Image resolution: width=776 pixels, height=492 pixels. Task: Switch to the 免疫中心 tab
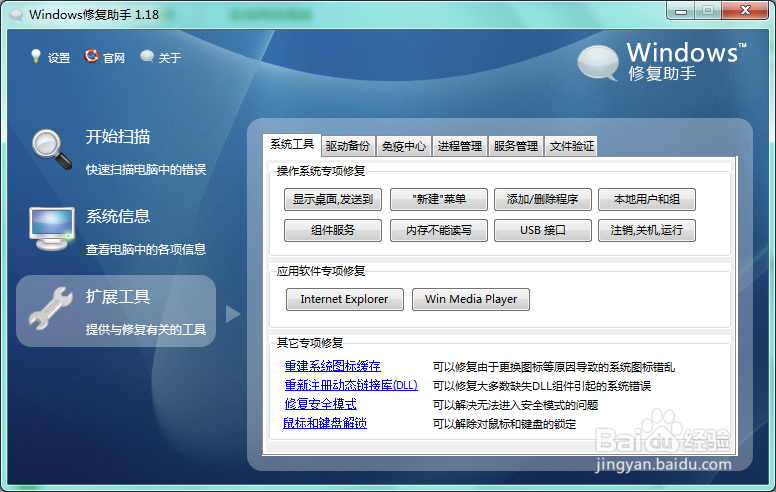click(404, 146)
